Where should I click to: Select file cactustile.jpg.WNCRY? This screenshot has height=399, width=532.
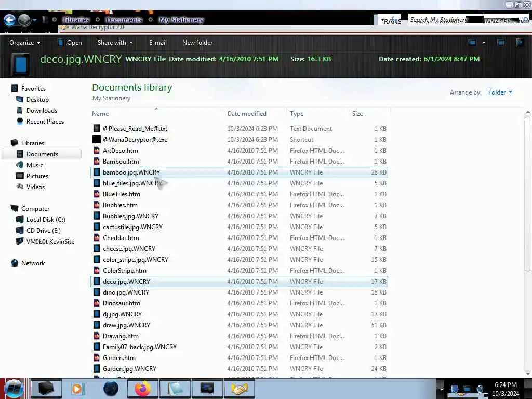pos(239,227)
